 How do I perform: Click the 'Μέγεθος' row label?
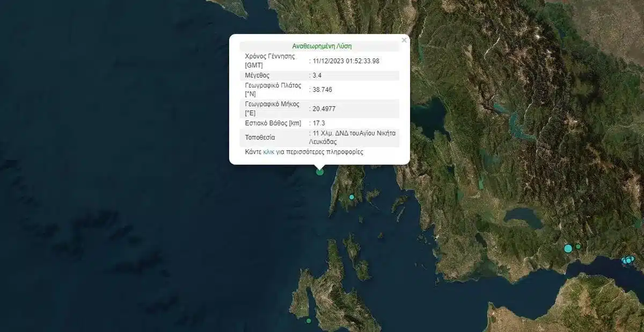coord(258,75)
